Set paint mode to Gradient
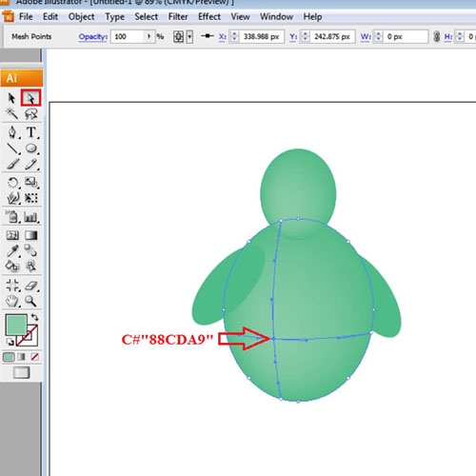 [x=21, y=357]
